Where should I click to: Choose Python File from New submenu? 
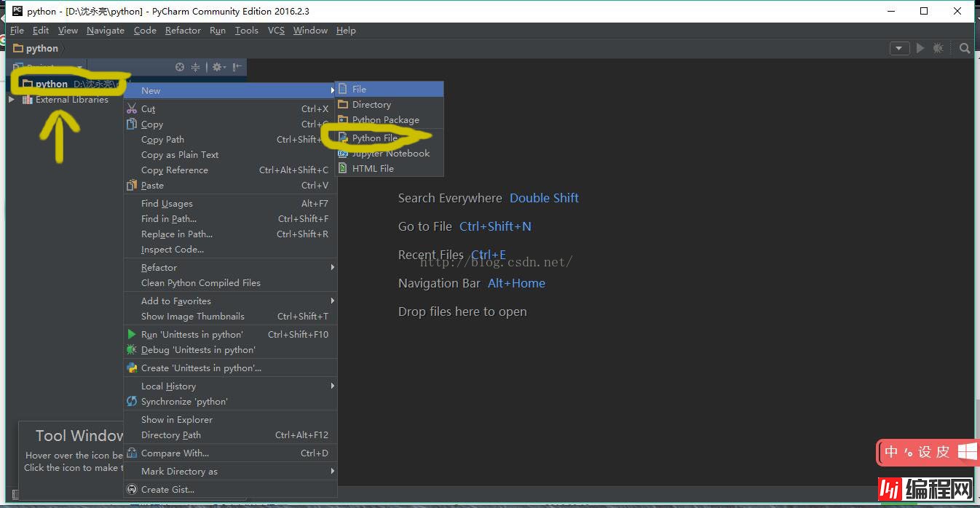[374, 138]
